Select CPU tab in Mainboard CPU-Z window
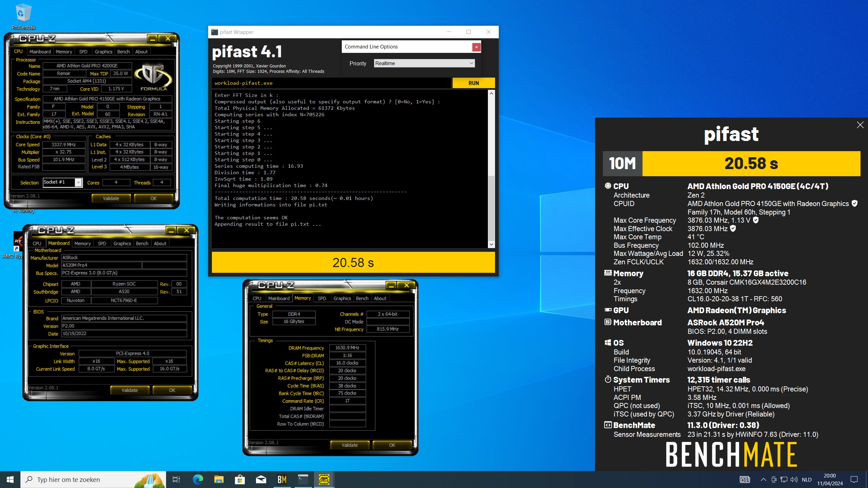868x488 pixels. 37,244
